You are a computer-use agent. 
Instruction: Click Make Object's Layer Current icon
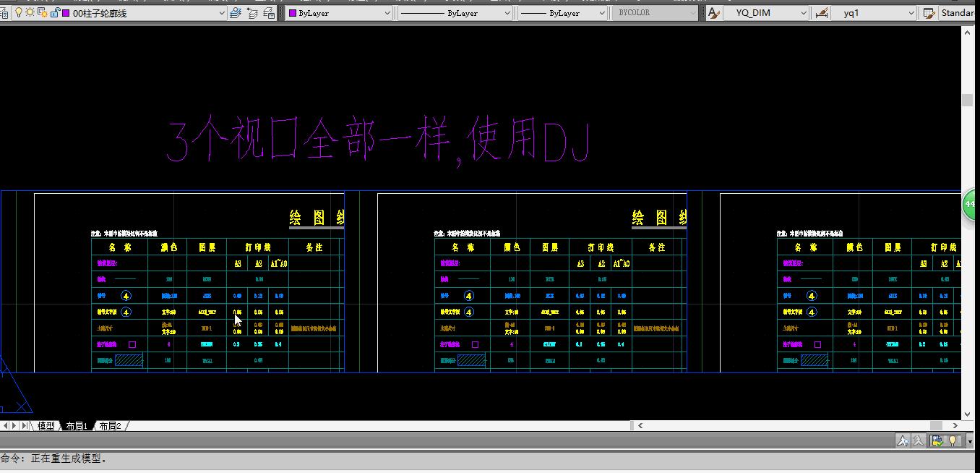coord(236,13)
